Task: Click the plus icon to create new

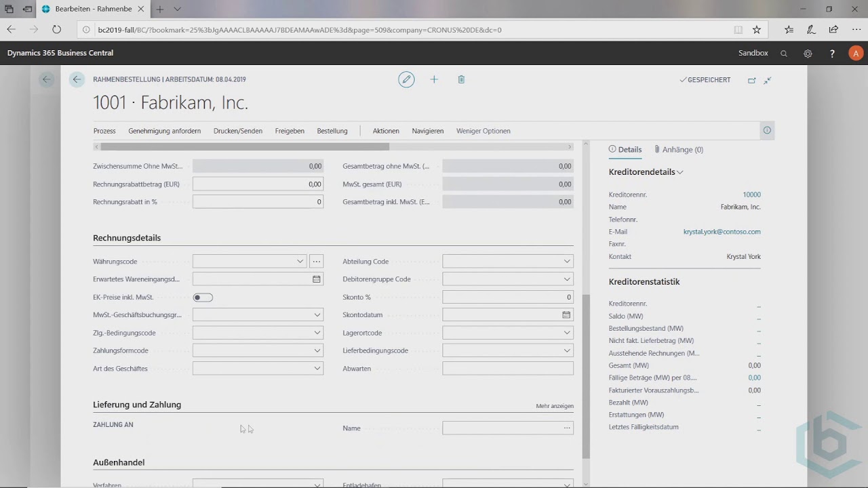Action: (x=434, y=79)
